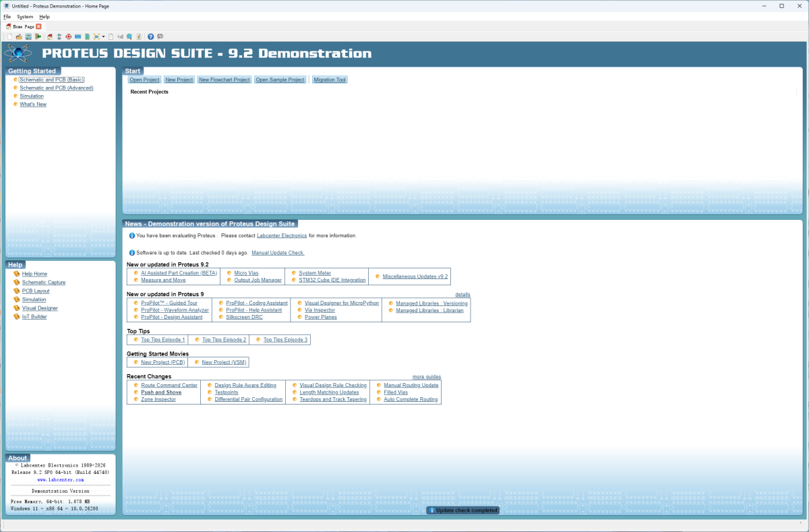Screen dimensions: 809x532
Task: Open the Simulation link under Getting Started
Action: [32, 96]
